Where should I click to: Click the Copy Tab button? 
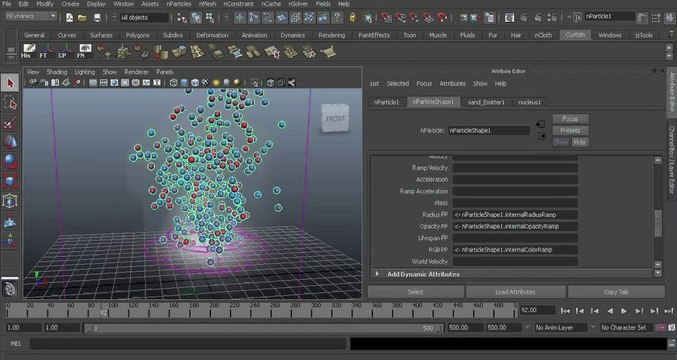click(x=616, y=292)
